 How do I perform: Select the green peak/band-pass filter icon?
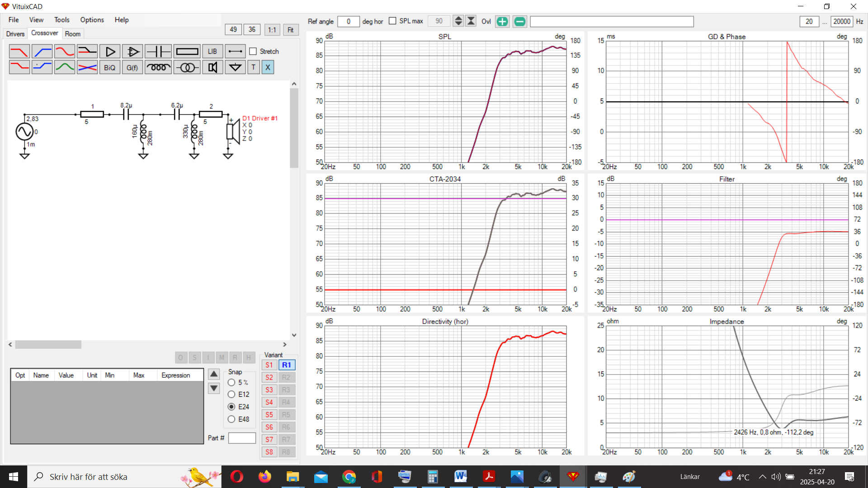coord(65,67)
